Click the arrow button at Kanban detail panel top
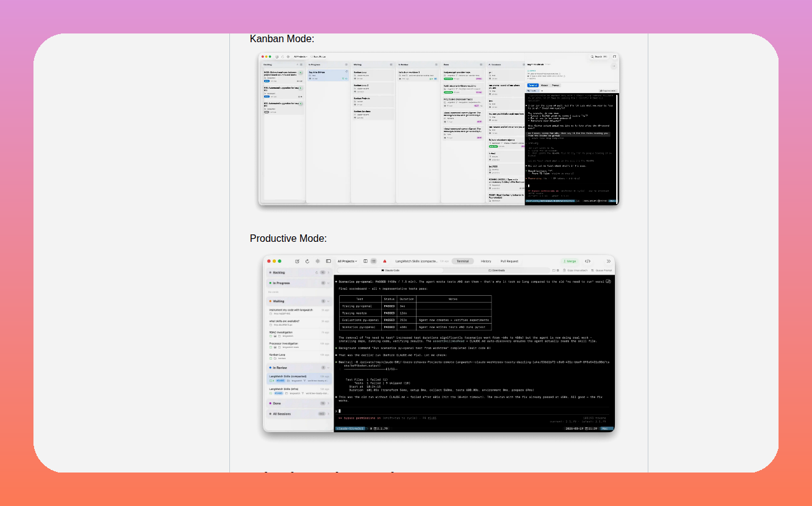This screenshot has width=812, height=506. pos(614,65)
